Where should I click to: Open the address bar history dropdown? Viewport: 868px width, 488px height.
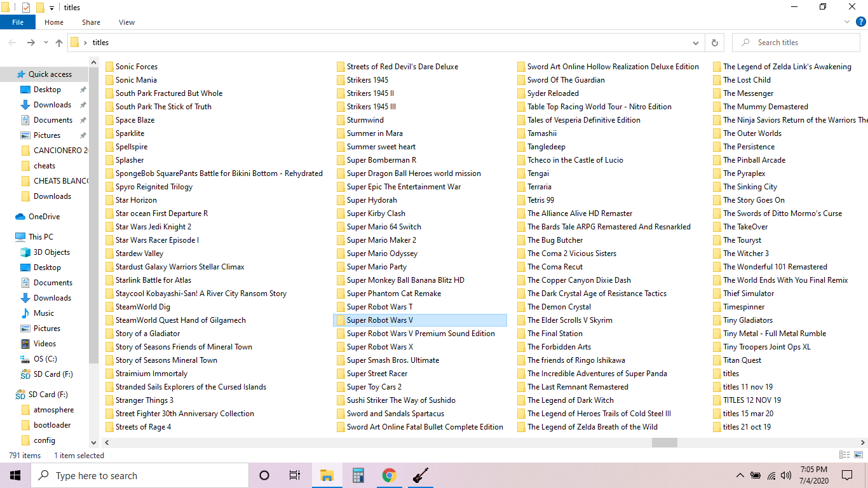pos(696,43)
